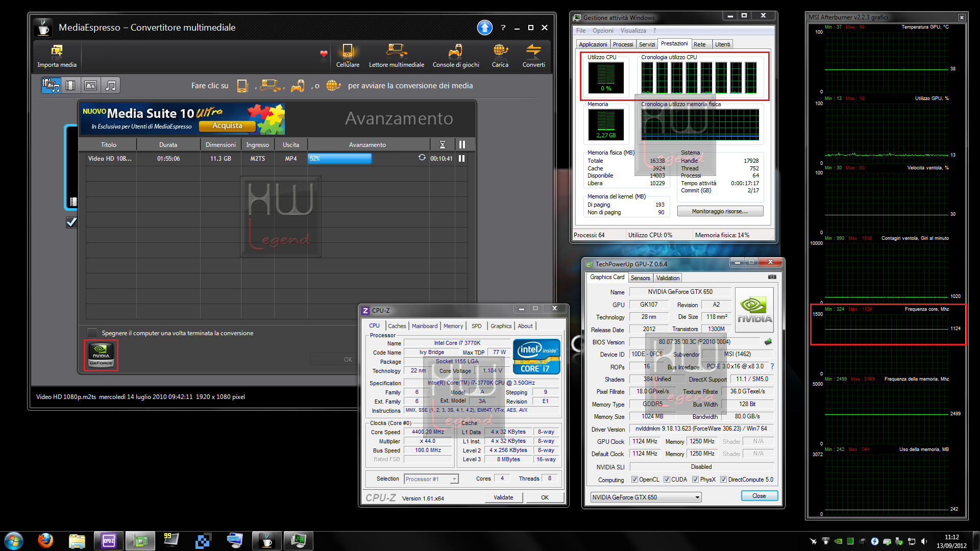The height and width of the screenshot is (551, 980).
Task: Open MediaEspresso help question mark
Action: point(503,28)
